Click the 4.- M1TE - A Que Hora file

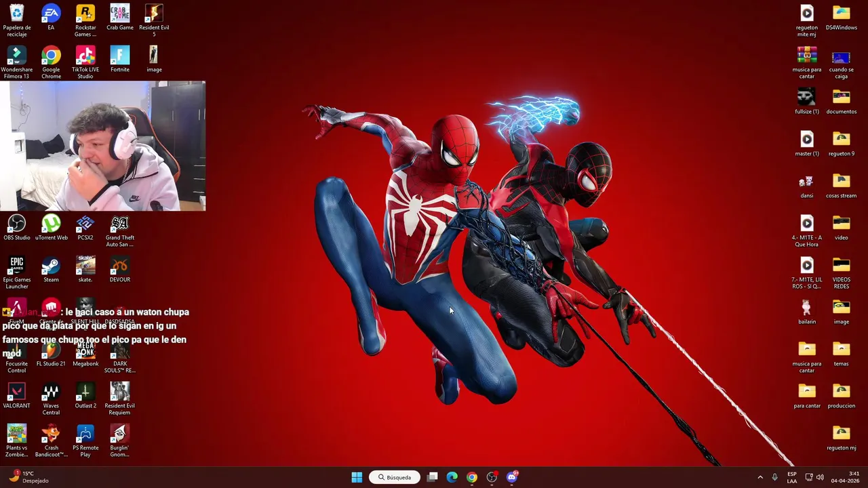pos(807,230)
